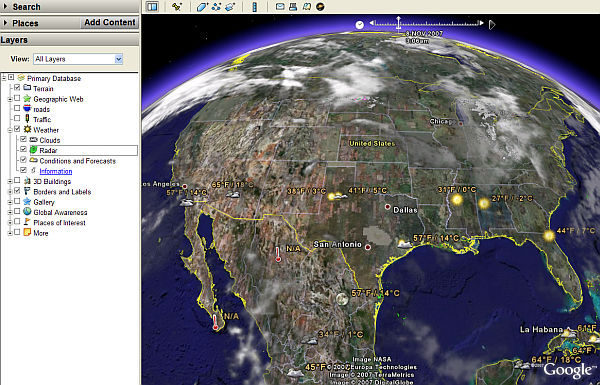Open the Weather Information link
The height and width of the screenshot is (385, 600).
point(56,171)
